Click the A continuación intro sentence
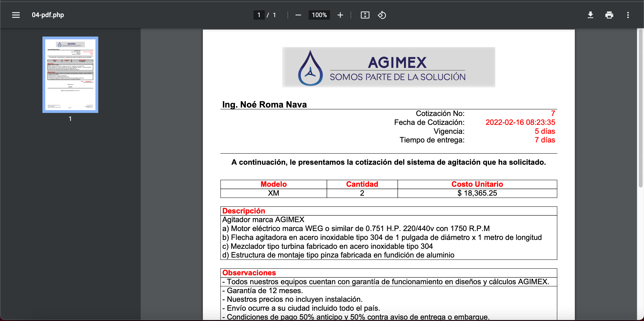 coord(389,162)
